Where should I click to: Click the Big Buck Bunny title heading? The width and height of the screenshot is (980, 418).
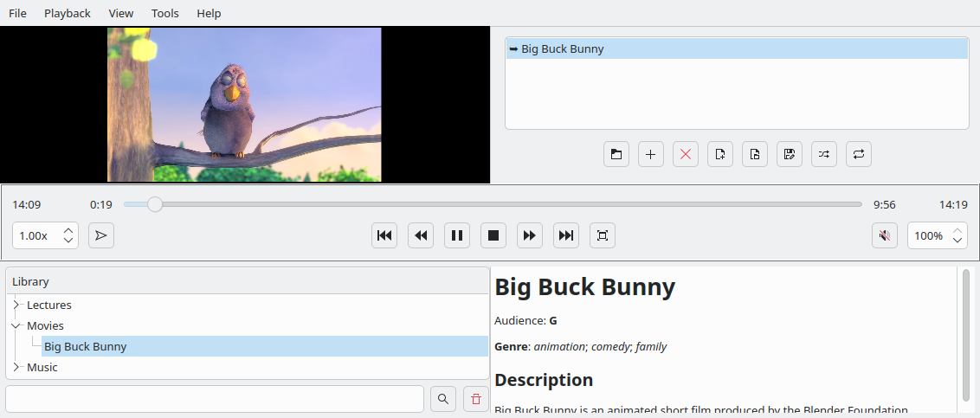[585, 286]
